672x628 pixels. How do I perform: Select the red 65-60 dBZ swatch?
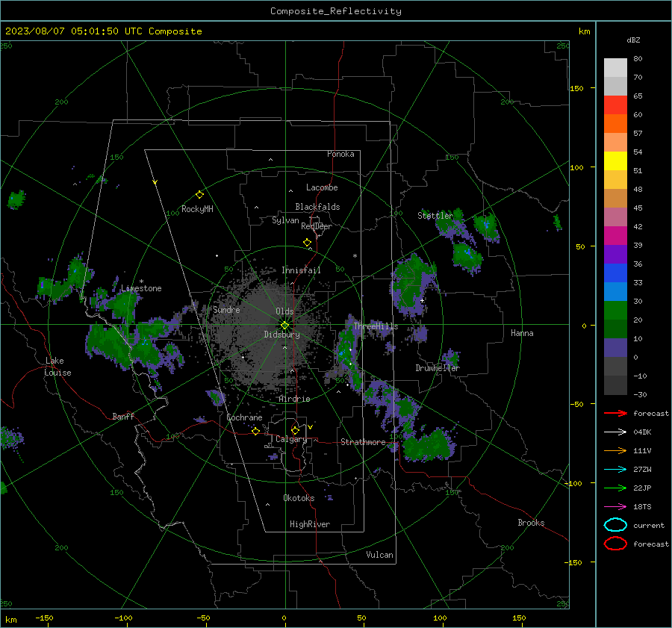click(615, 105)
